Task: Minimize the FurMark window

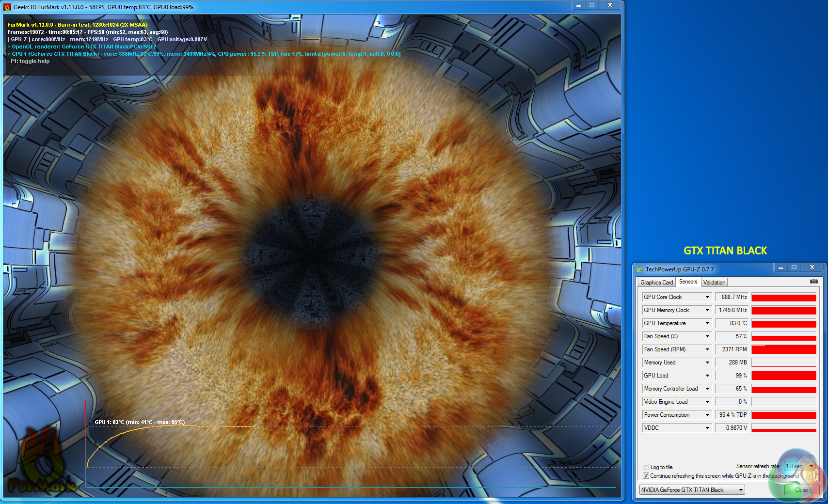Action: click(578, 5)
